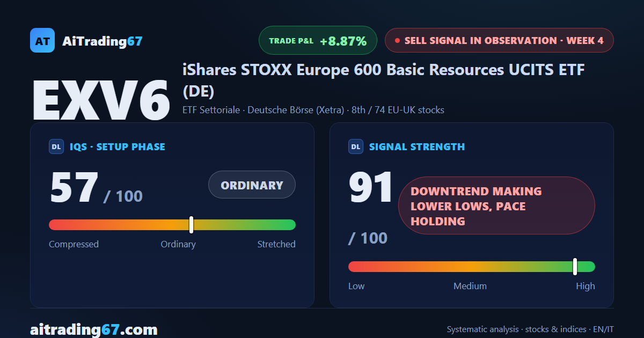Click the EXV6 ticker symbol
Image resolution: width=644 pixels, height=338 pixels.
tap(101, 100)
